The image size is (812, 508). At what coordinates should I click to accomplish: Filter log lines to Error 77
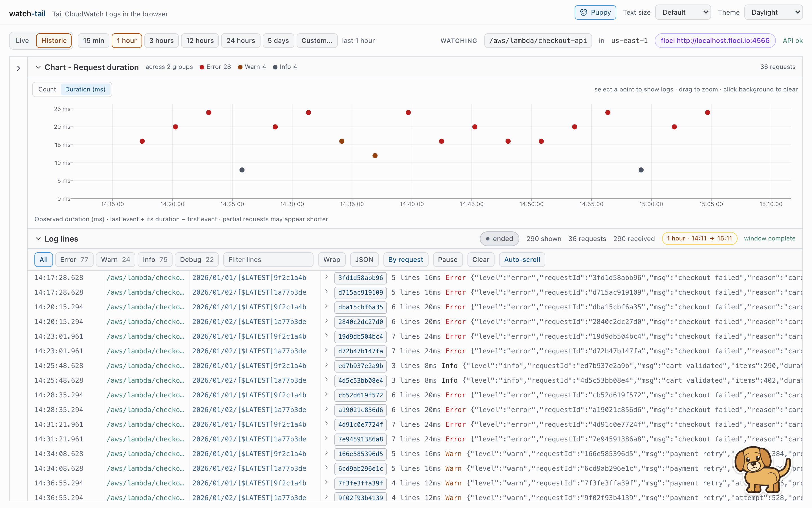[x=74, y=260]
